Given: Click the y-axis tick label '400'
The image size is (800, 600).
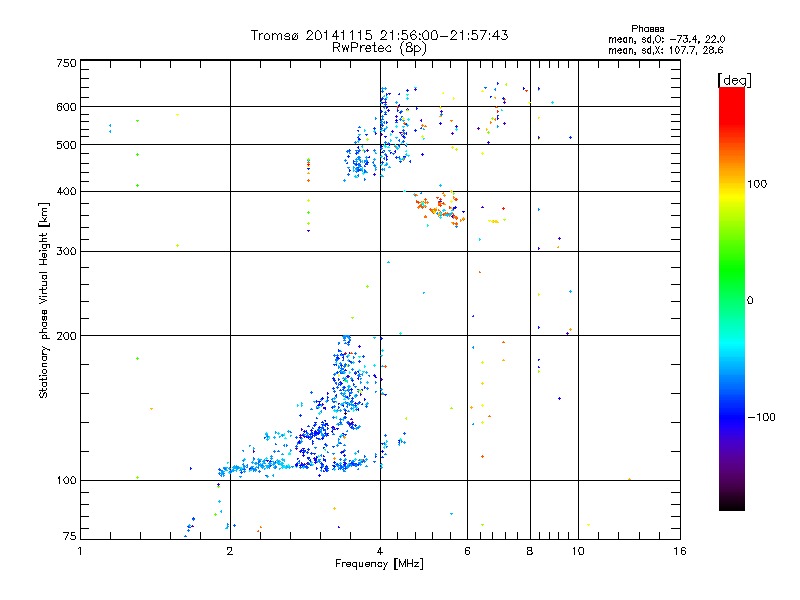Looking at the screenshot, I should pos(66,191).
